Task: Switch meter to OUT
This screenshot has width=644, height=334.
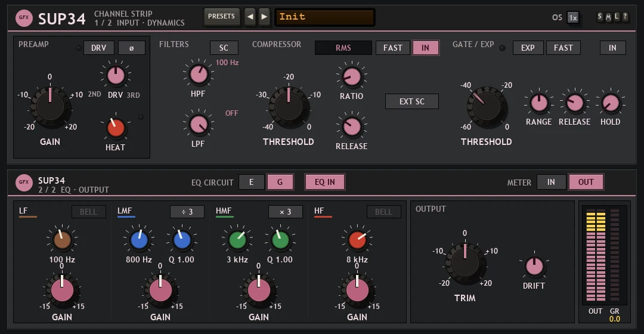Action: click(586, 182)
